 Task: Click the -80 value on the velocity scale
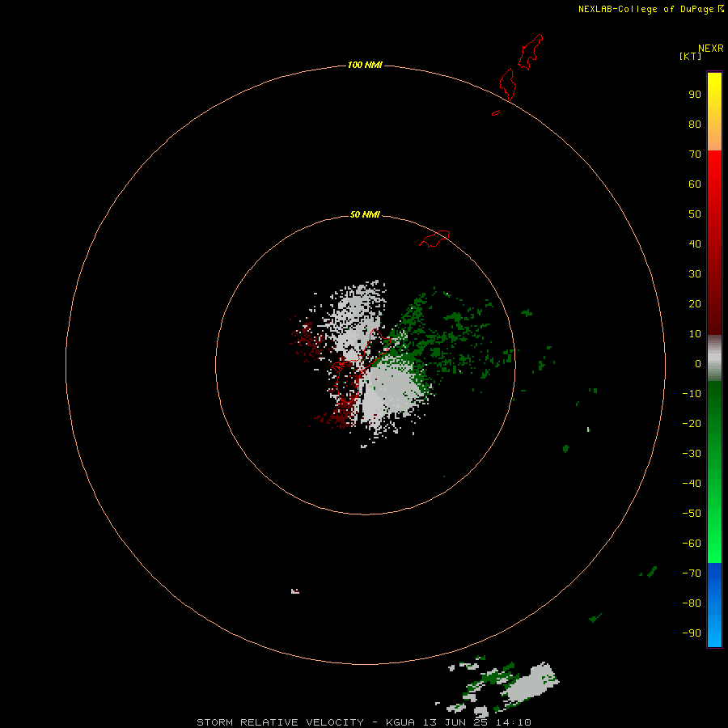tap(692, 603)
